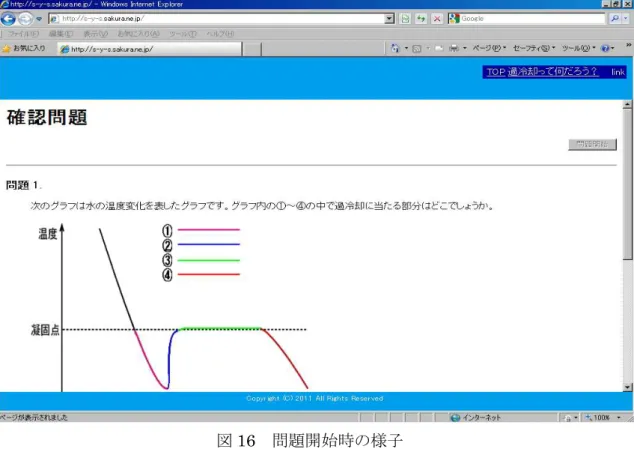
Task: Click the page icon in address bar
Action: click(x=54, y=19)
